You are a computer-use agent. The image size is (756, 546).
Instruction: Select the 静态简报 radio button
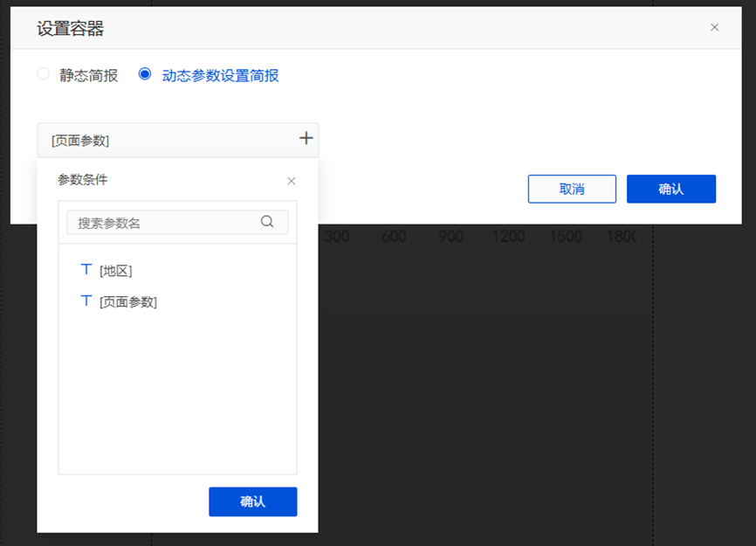coord(44,73)
